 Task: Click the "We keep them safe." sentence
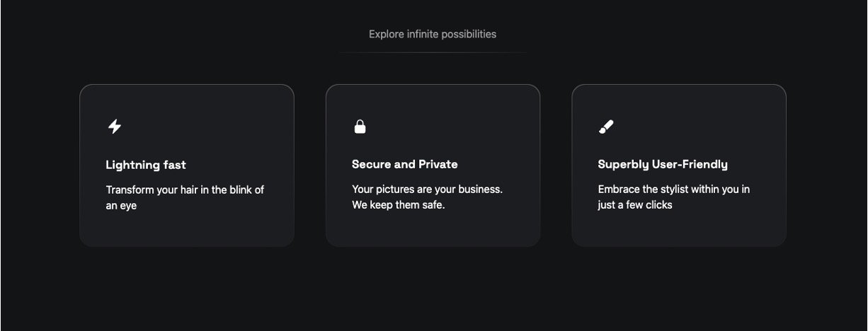point(398,205)
